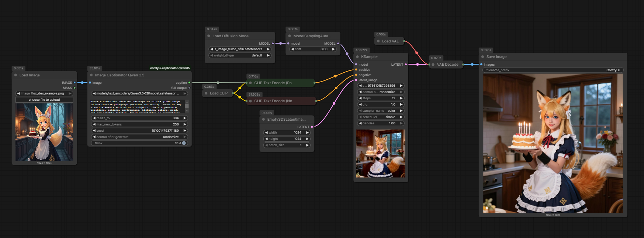
Task: Click the MASK output slot on Load Image
Action: tap(75, 88)
